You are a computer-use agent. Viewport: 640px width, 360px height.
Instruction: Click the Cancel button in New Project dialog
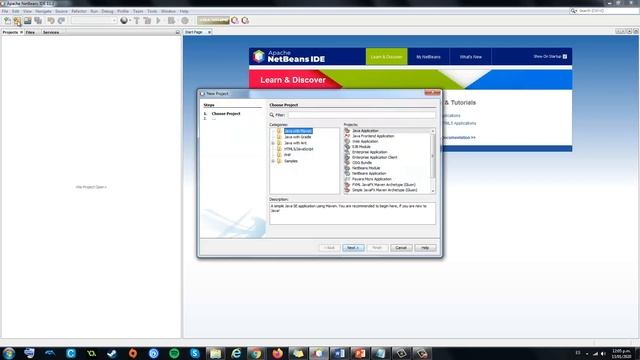tap(401, 248)
